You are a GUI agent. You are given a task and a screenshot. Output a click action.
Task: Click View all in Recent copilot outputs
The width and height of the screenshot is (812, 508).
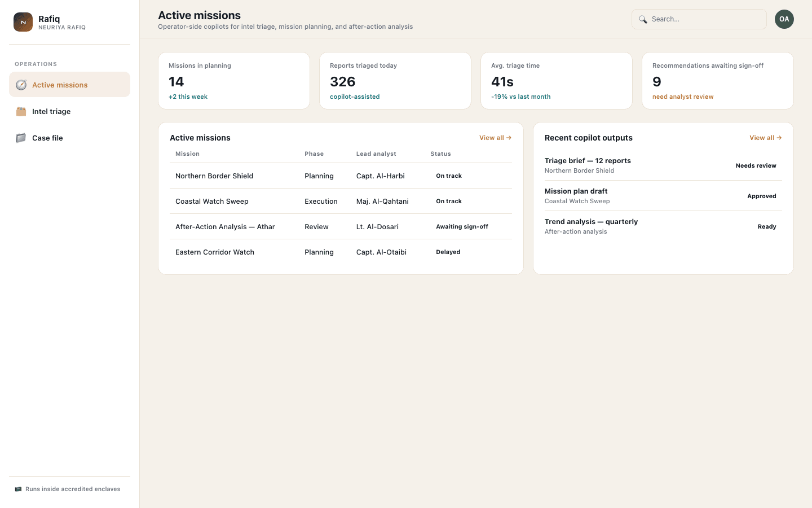click(766, 138)
